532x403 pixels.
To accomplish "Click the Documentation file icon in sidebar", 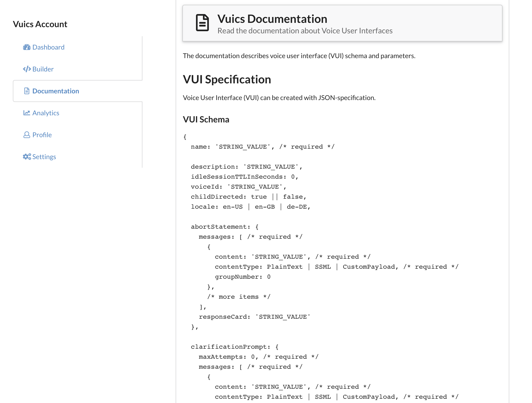I will click(x=27, y=91).
